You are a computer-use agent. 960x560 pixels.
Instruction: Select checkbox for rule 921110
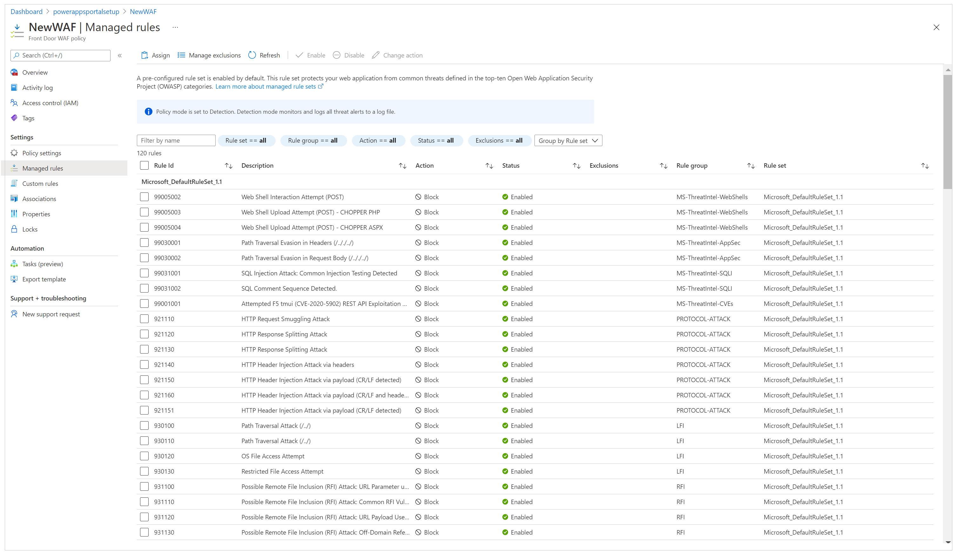tap(145, 319)
